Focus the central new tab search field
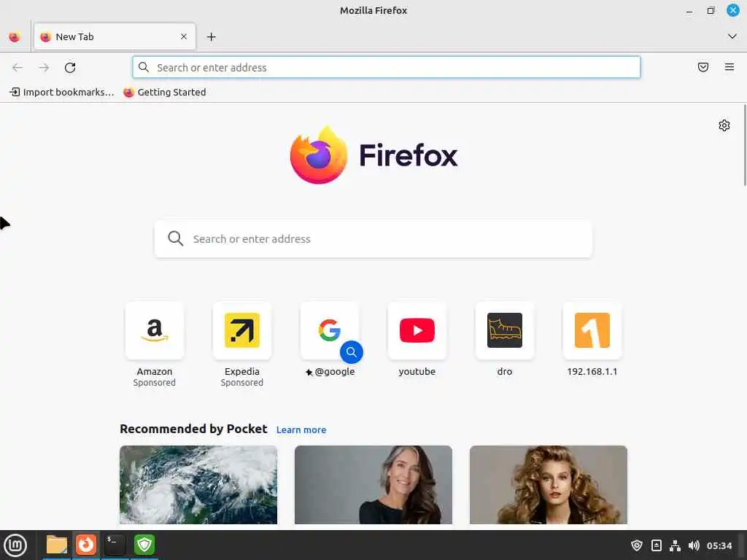747x560 pixels. click(x=373, y=238)
